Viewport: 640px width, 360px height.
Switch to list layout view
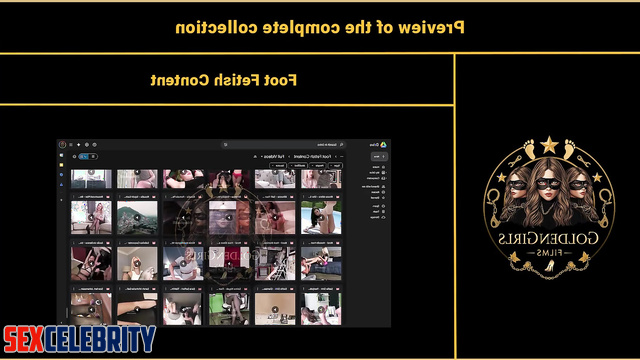tap(93, 156)
